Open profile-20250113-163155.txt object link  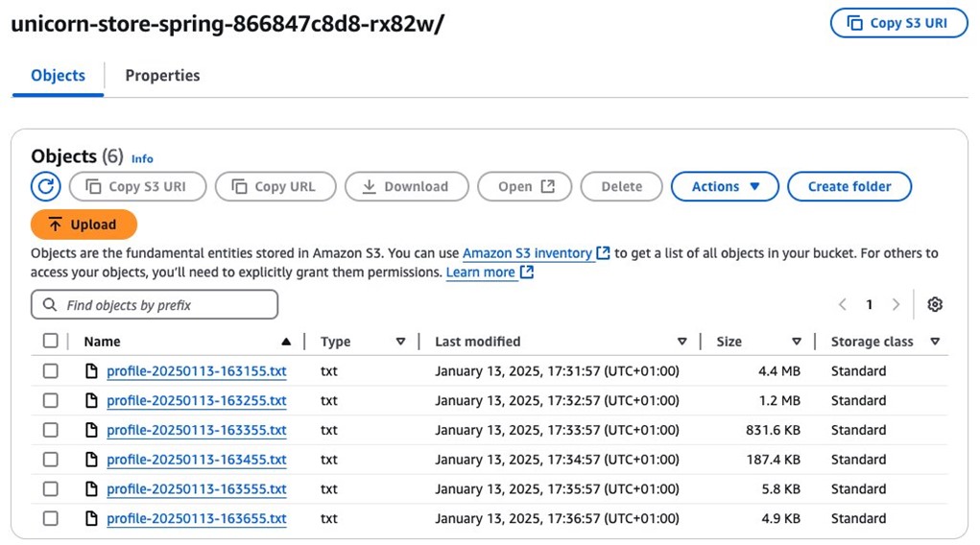point(196,371)
